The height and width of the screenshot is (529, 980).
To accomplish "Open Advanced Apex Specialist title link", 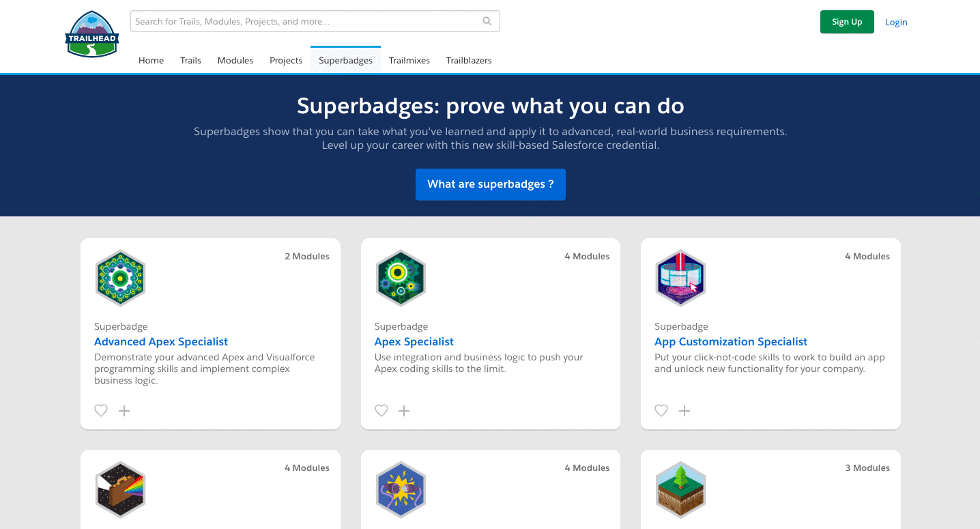I will click(161, 341).
